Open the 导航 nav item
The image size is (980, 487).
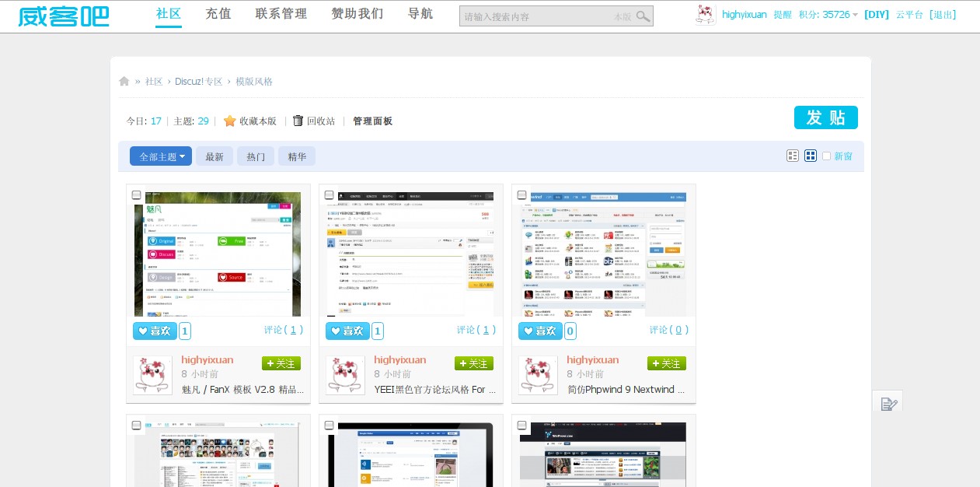click(420, 13)
